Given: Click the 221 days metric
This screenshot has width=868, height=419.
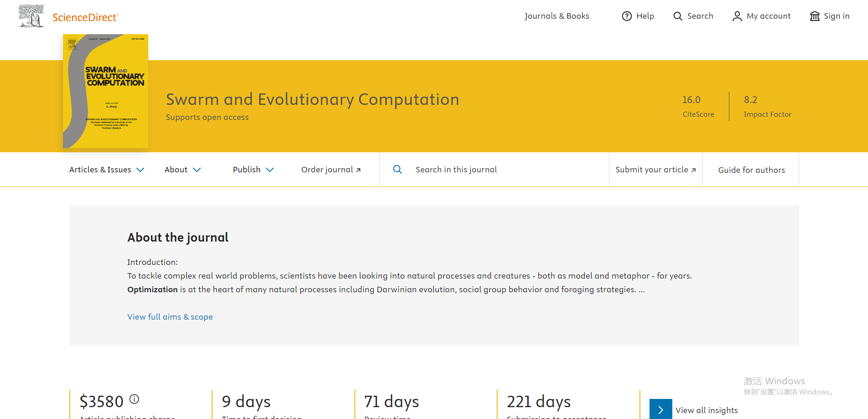Looking at the screenshot, I should click(x=539, y=402).
